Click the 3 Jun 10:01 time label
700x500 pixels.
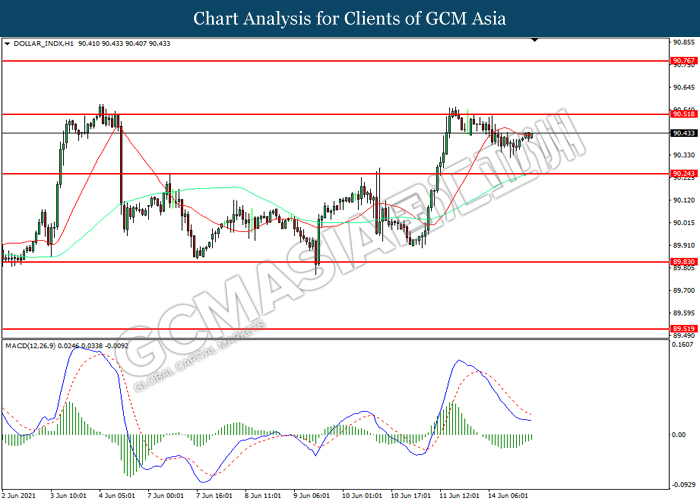[68, 496]
